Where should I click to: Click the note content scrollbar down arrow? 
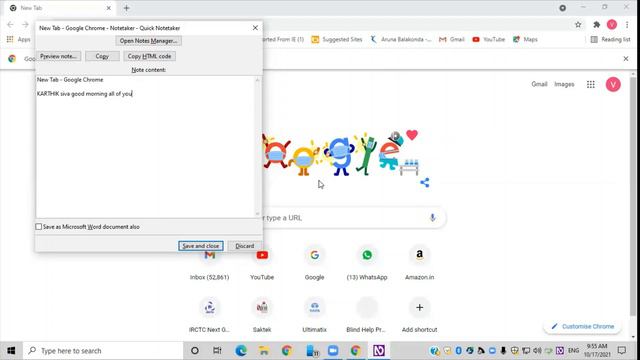[258, 214]
